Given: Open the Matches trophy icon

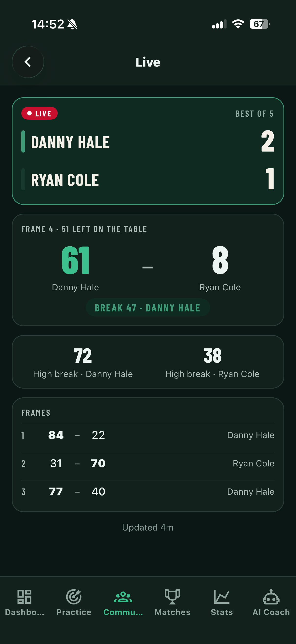Looking at the screenshot, I should click(x=173, y=597).
